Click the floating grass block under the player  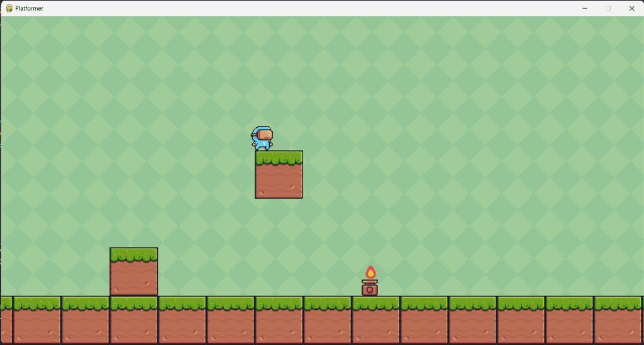[279, 175]
